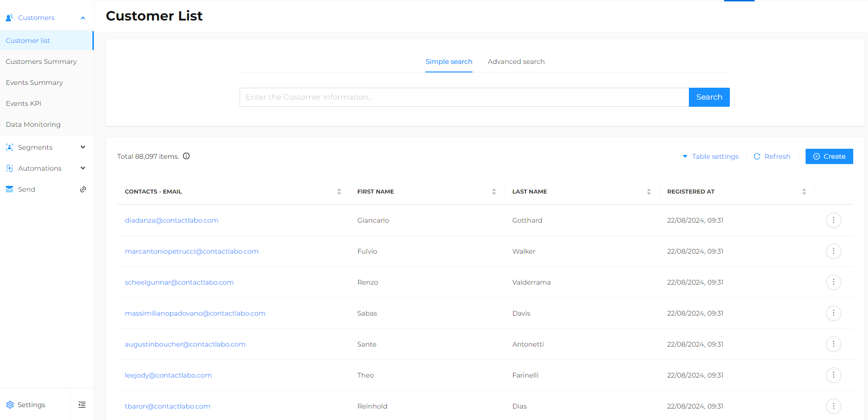This screenshot has height=420, width=868.
Task: Expand the Segments menu chevron
Action: [x=83, y=147]
